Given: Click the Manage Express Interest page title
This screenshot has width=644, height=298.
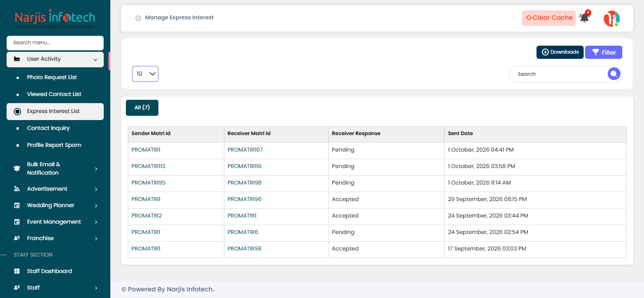Looking at the screenshot, I should (x=179, y=18).
